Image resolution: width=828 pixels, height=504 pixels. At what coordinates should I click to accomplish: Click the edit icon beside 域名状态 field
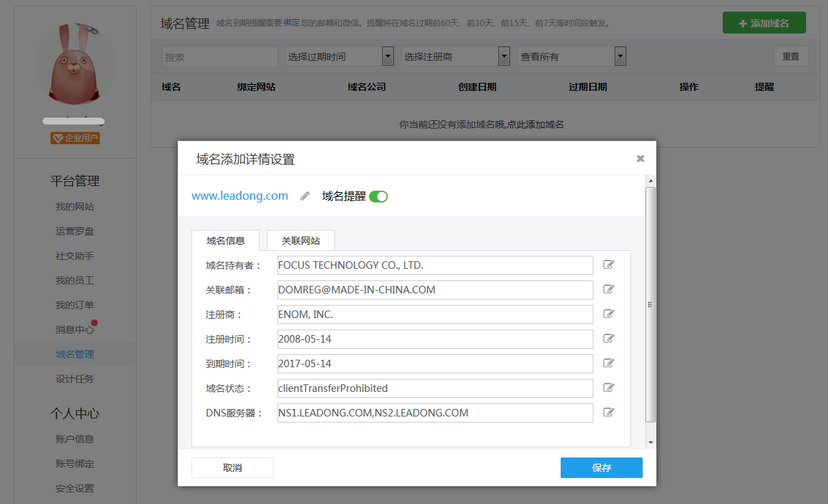(x=609, y=388)
